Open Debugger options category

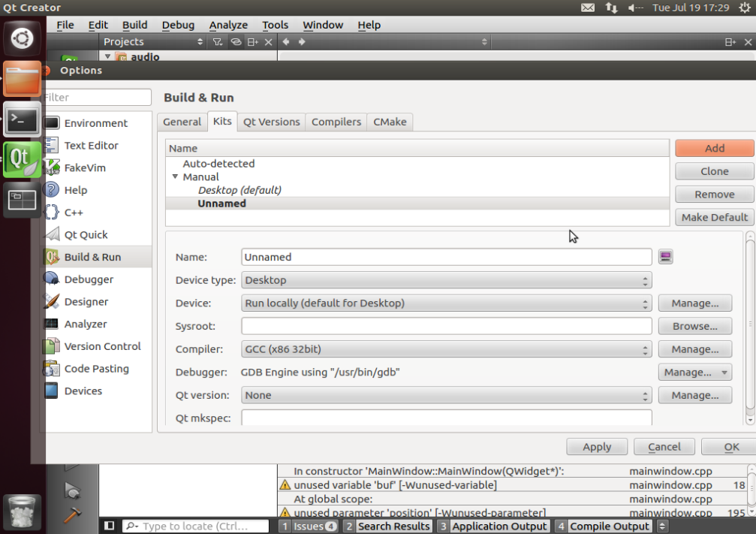pyautogui.click(x=96, y=279)
